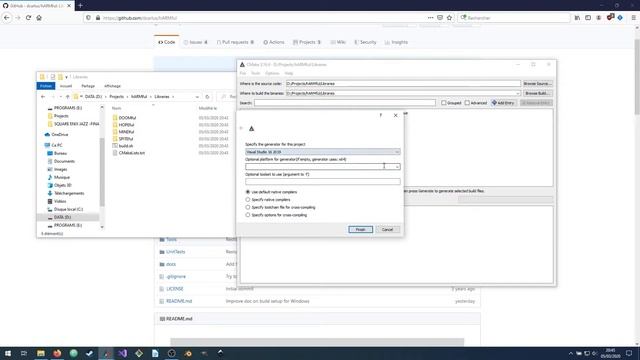Open the Issues tab on GitHub

tap(196, 42)
